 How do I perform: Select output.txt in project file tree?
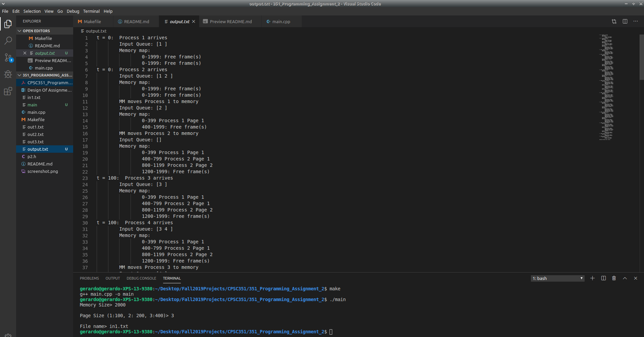pyautogui.click(x=45, y=149)
